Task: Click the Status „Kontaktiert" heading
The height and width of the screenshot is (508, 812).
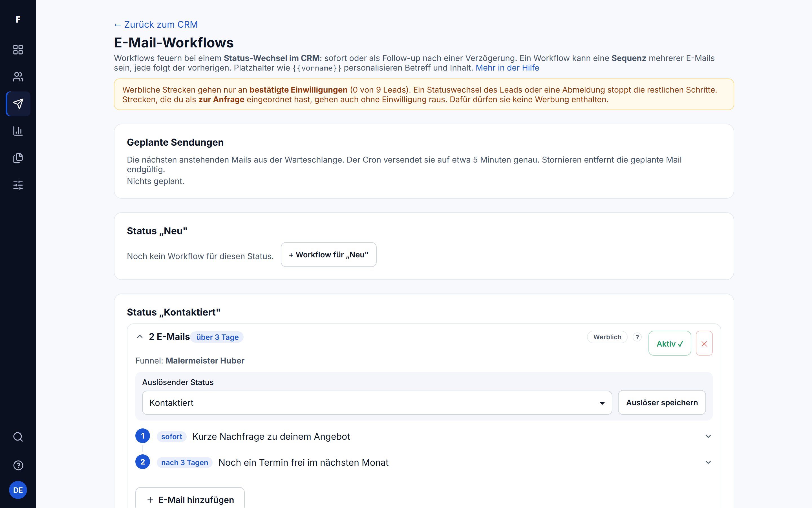Action: (173, 312)
